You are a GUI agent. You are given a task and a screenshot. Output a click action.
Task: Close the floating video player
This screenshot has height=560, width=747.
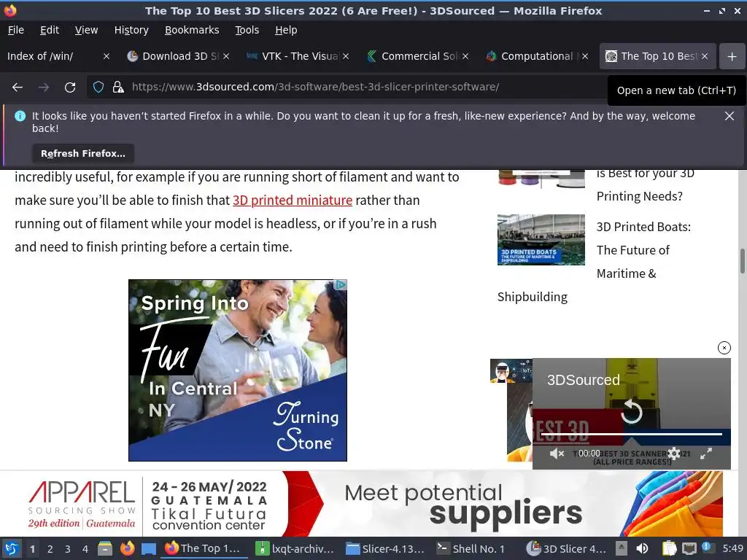click(724, 348)
